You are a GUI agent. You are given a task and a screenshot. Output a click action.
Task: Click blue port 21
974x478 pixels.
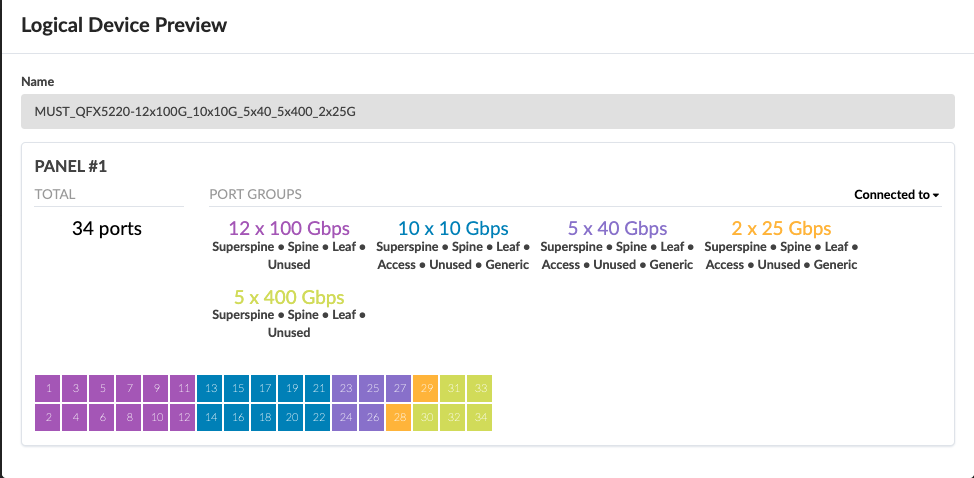[319, 389]
